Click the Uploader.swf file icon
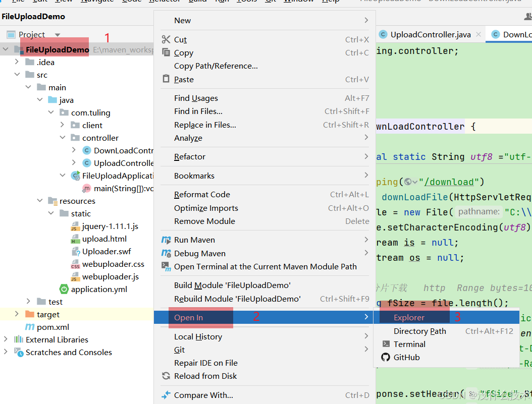 pos(76,252)
